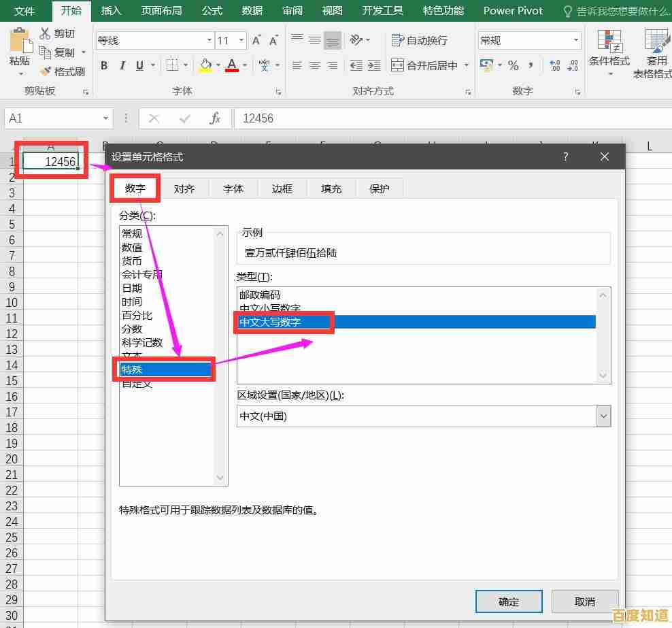Toggle bold formatting on the ribbon

point(103,65)
